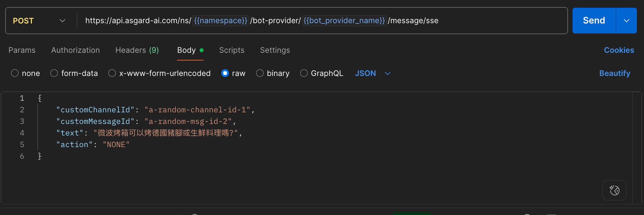Screen dimensions: 644x215
Task: Select the none body type
Action: 15,73
